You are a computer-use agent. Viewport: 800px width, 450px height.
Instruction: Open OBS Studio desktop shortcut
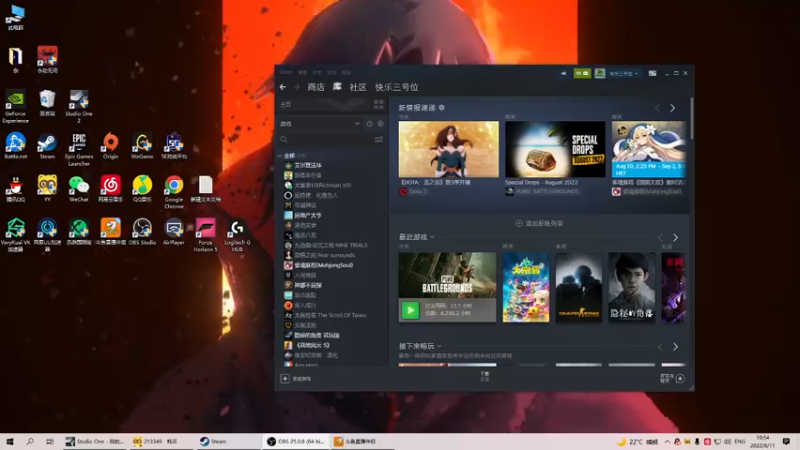click(x=142, y=232)
